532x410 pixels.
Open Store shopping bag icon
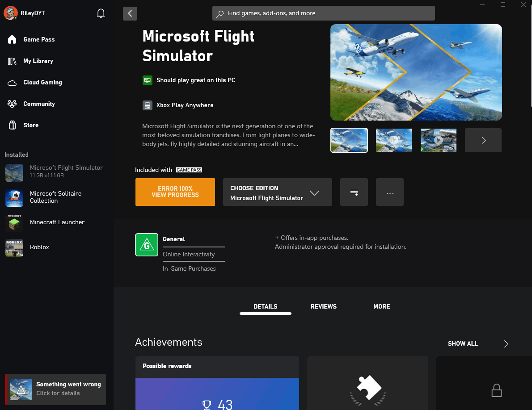(12, 126)
